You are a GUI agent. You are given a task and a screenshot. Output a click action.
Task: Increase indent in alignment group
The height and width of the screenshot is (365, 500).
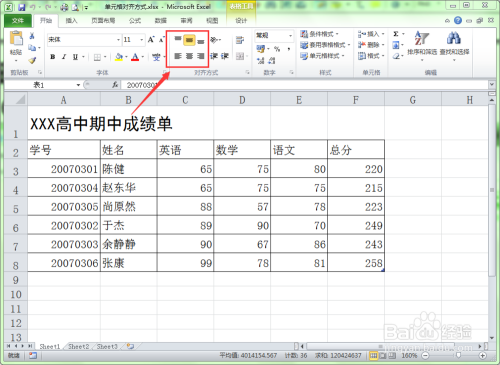[225, 56]
